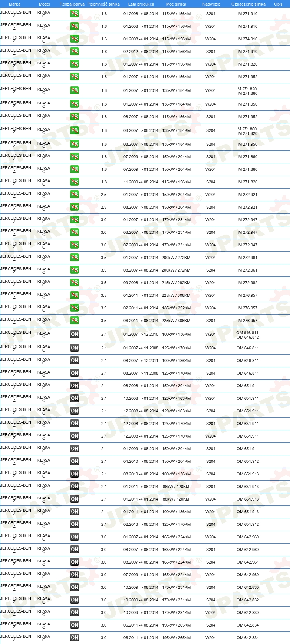Click the production years 02.2013 -> 08.2014
The image size is (290, 644).
[x=141, y=524]
